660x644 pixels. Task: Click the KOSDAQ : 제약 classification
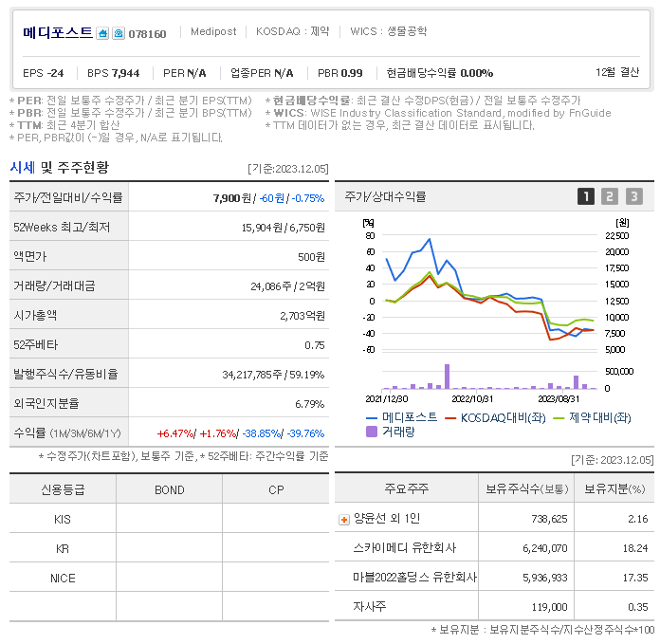pyautogui.click(x=292, y=31)
